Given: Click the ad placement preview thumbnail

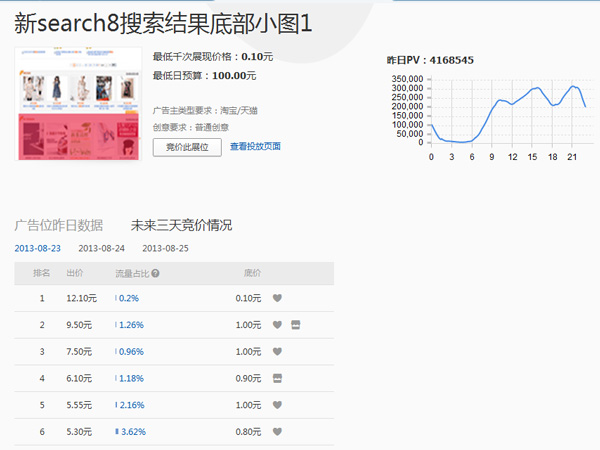Looking at the screenshot, I should pos(79,104).
